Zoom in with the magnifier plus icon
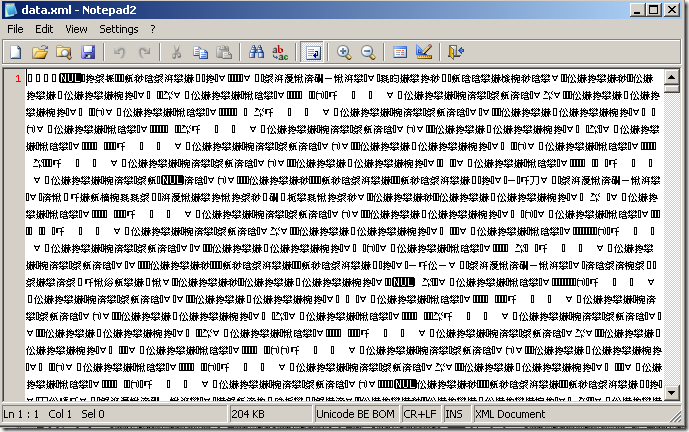The height and width of the screenshot is (432, 689). pyautogui.click(x=344, y=52)
